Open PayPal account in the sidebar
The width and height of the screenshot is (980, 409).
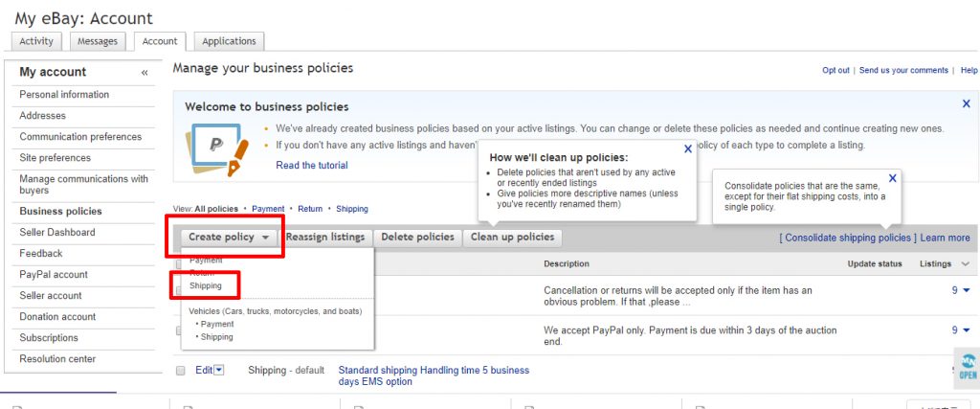pos(54,275)
